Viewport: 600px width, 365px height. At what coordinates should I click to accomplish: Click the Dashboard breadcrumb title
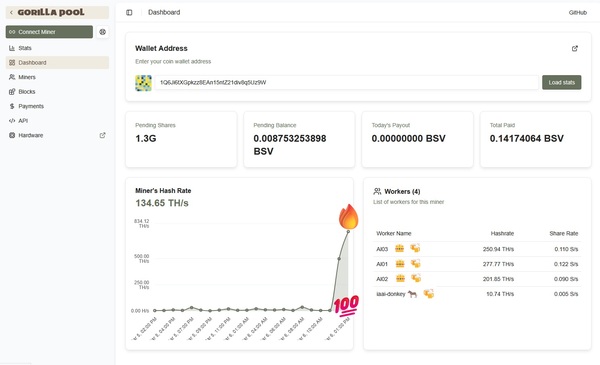(x=164, y=12)
